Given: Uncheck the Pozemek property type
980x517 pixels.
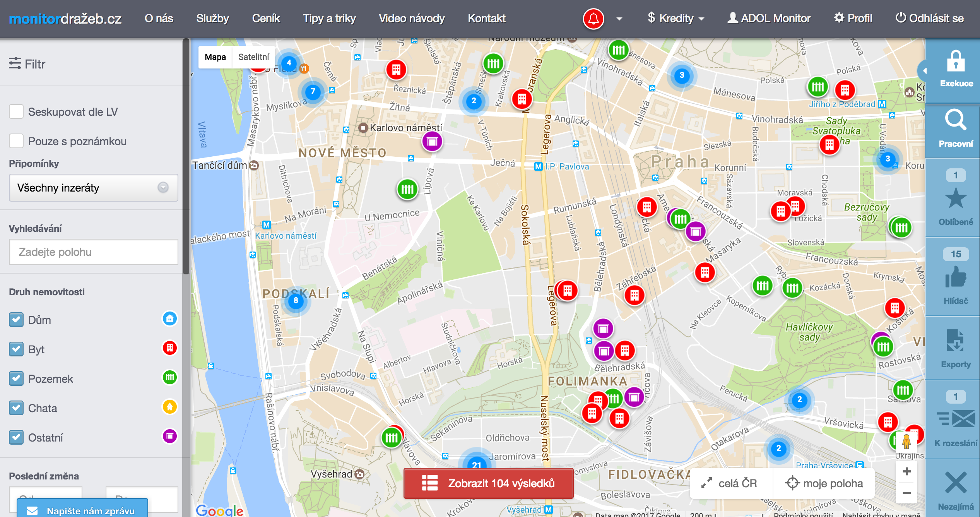Looking at the screenshot, I should pos(16,378).
